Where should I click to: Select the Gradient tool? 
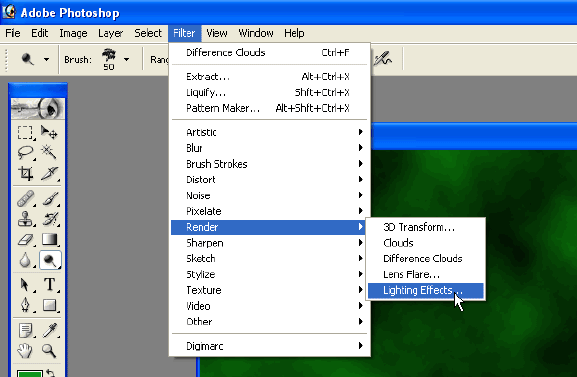pos(49,240)
